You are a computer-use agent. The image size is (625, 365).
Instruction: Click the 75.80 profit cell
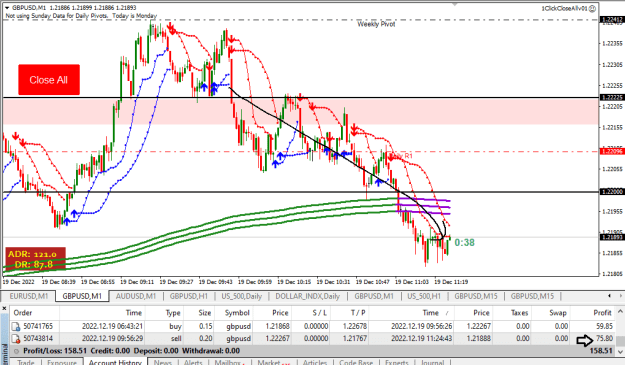pos(604,339)
